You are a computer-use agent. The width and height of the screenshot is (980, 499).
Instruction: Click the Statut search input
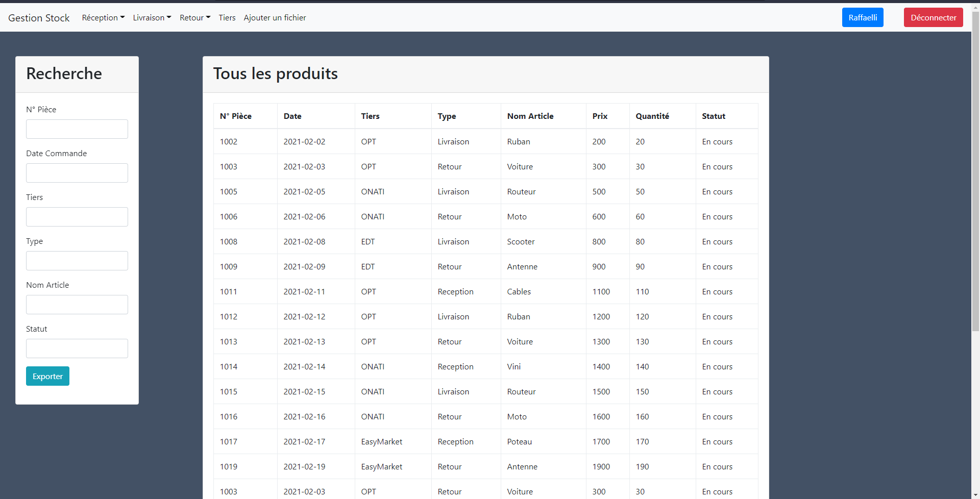[x=77, y=348]
